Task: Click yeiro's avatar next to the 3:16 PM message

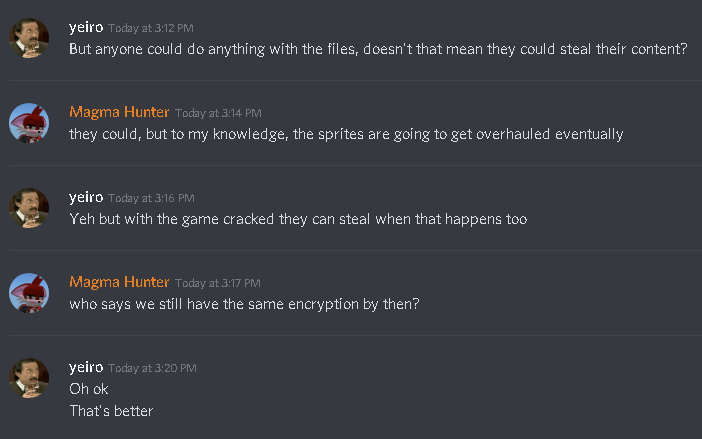Action: [29, 208]
